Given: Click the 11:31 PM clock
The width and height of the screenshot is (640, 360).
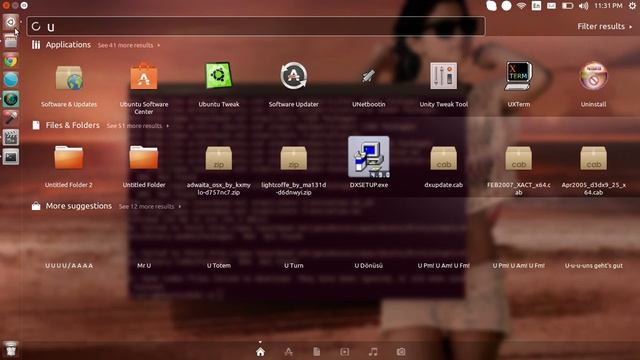Looking at the screenshot, I should pos(608,6).
